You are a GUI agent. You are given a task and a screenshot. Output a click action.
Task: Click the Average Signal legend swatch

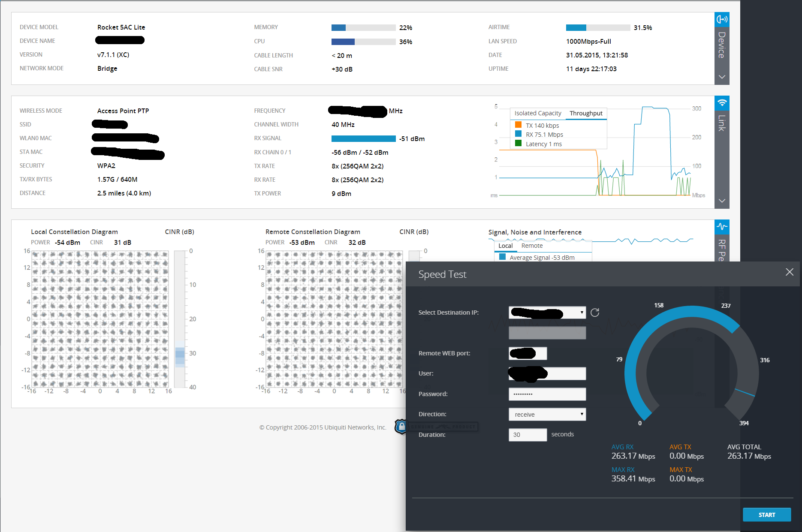[x=502, y=257]
